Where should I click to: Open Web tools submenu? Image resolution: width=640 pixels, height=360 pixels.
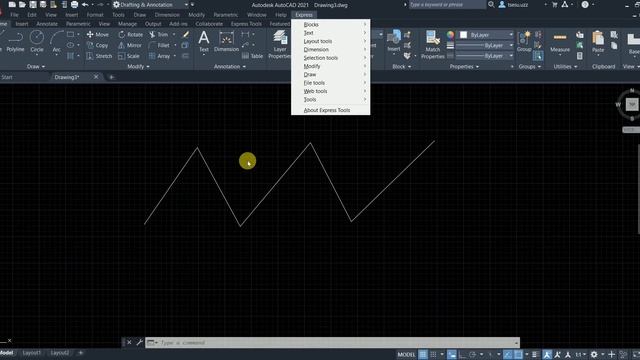[x=331, y=91]
